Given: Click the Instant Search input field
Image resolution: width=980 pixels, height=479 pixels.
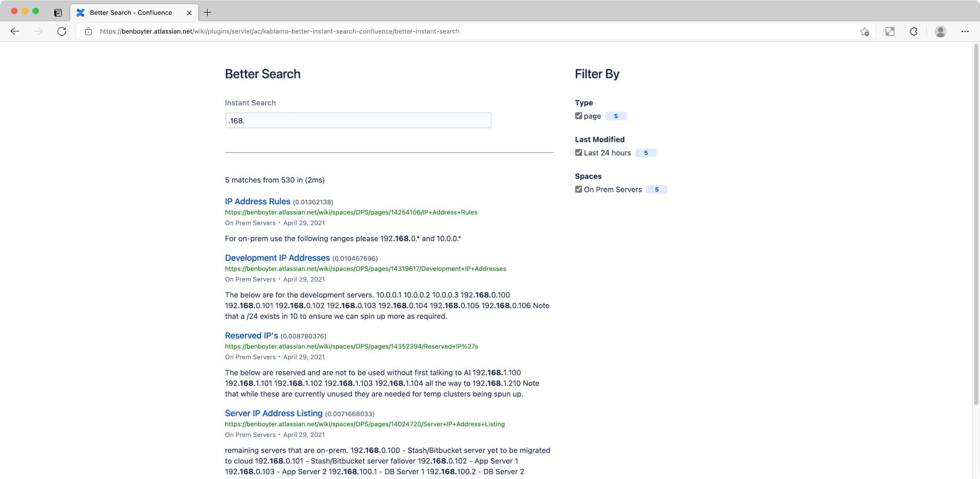Looking at the screenshot, I should (358, 120).
